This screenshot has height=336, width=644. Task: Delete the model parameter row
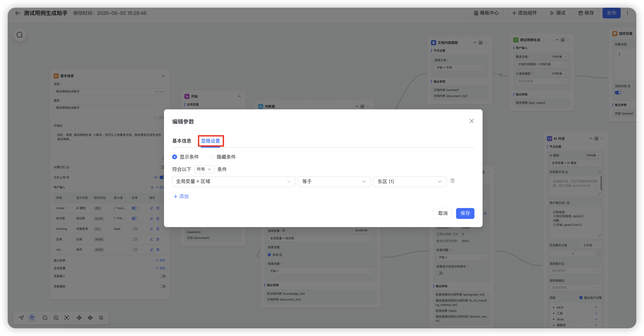(x=158, y=208)
